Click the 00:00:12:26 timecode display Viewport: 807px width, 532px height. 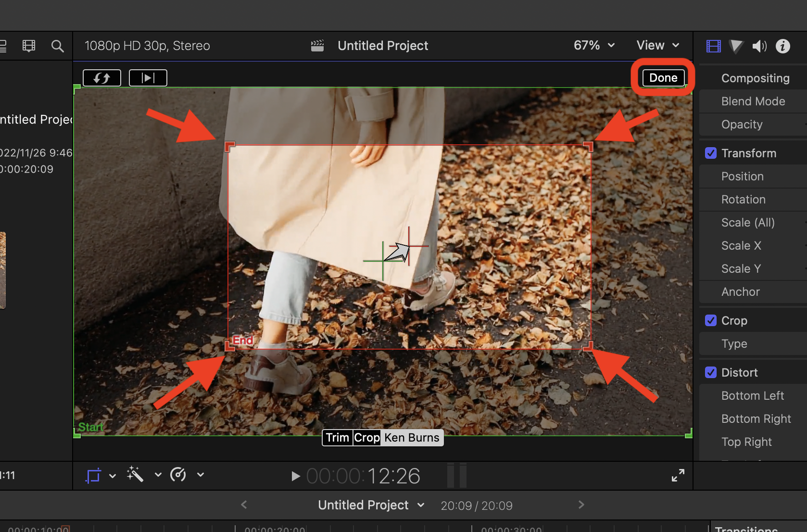[363, 476]
